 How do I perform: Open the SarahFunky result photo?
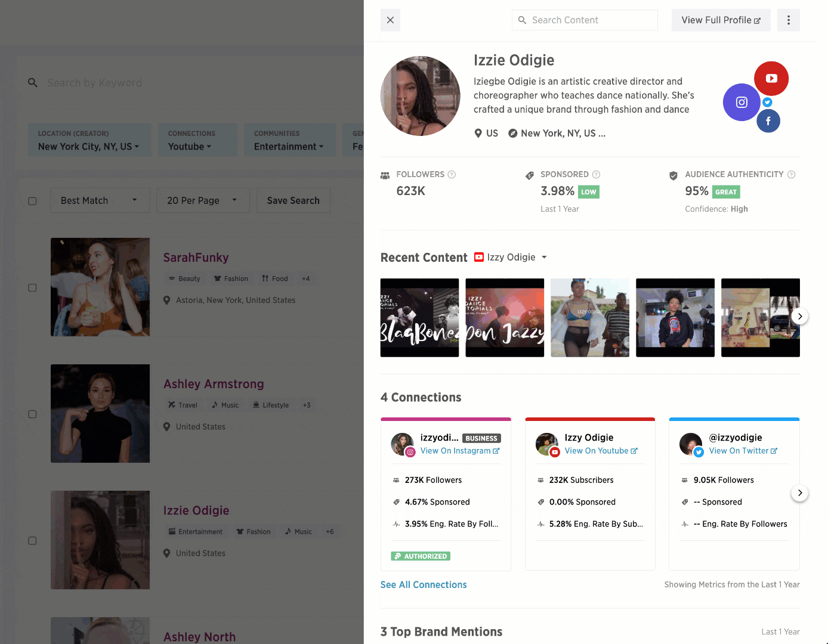click(100, 287)
